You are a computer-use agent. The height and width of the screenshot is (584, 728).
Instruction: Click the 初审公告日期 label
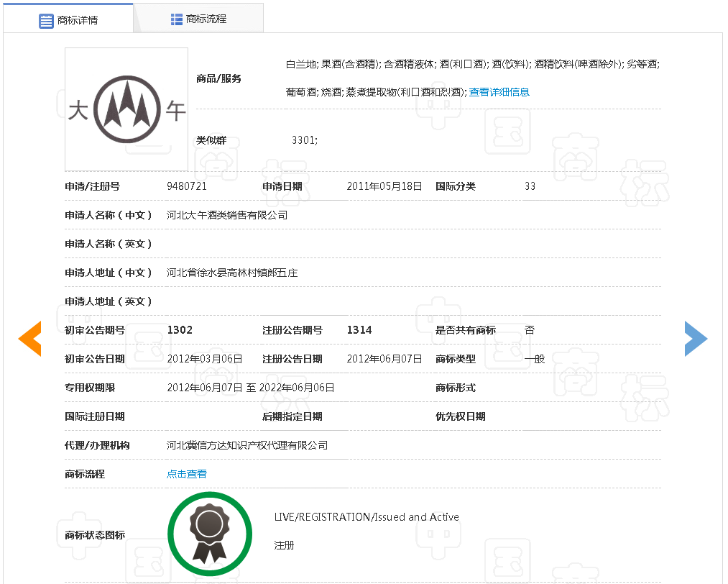pyautogui.click(x=95, y=359)
